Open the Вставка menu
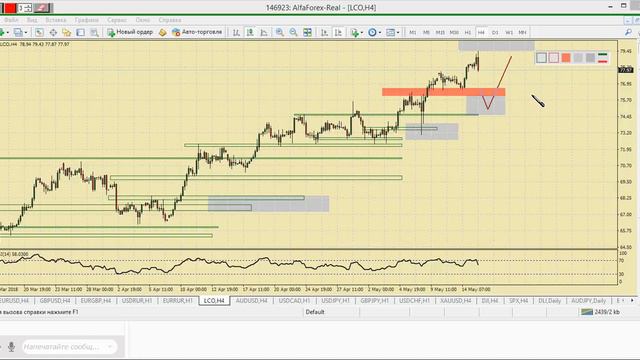 click(x=56, y=20)
